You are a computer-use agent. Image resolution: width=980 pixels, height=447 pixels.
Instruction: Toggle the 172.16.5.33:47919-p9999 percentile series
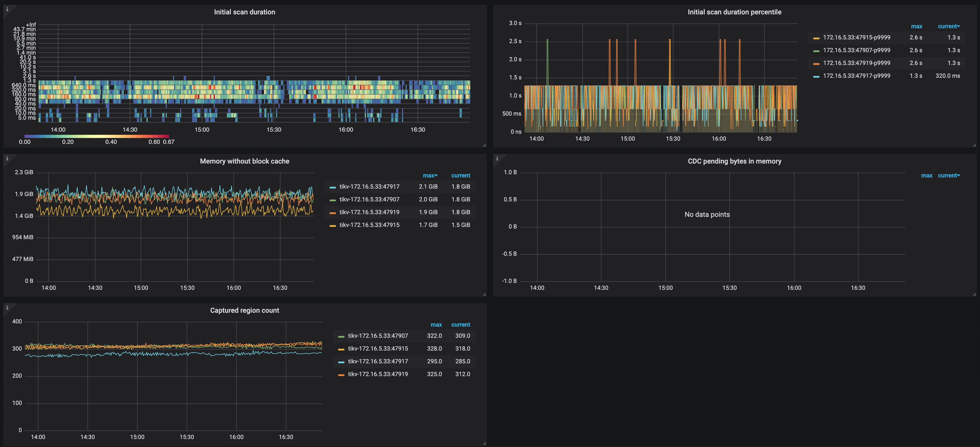(857, 63)
